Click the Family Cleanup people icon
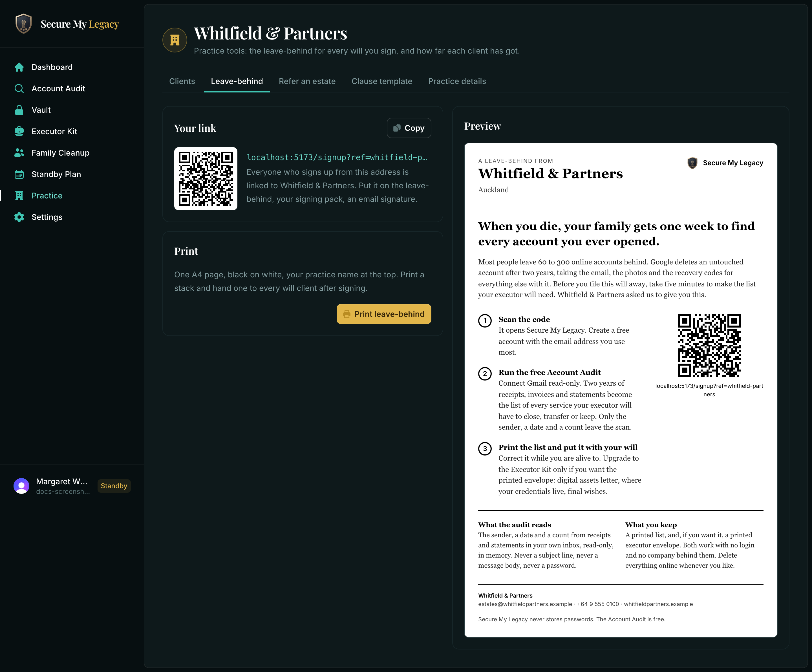 pyautogui.click(x=19, y=153)
